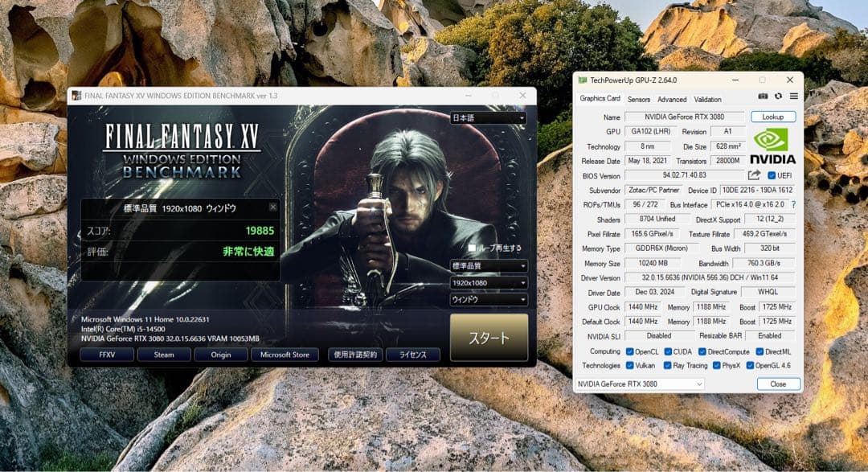Toggle the Ray Tracing technology checkbox
The height and width of the screenshot is (472, 868).
tap(669, 365)
